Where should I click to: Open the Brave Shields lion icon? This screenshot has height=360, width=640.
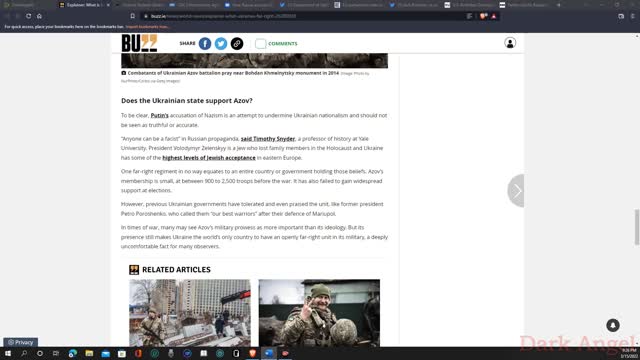click(x=483, y=16)
